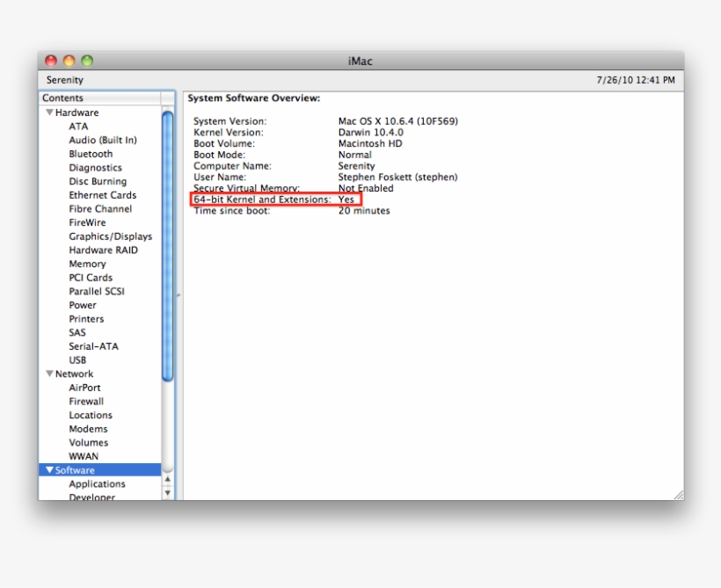This screenshot has height=588, width=721.
Task: Open Ethernet Cards details
Action: coord(103,195)
